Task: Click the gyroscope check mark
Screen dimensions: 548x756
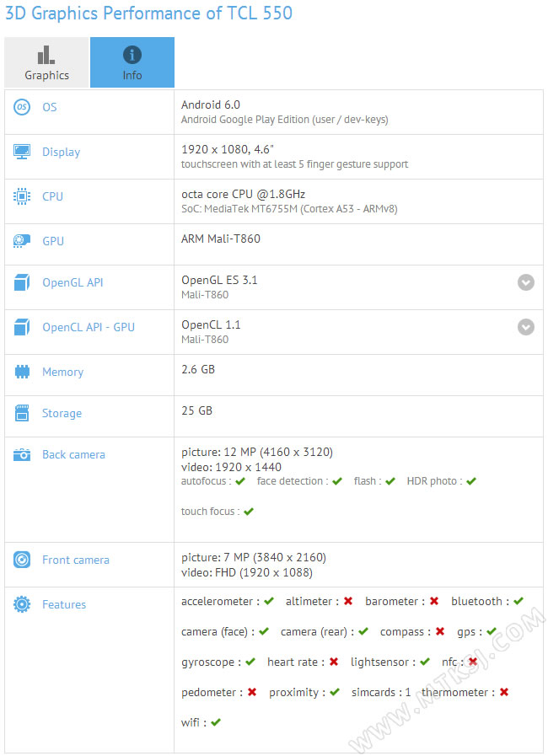Action: coord(250,662)
